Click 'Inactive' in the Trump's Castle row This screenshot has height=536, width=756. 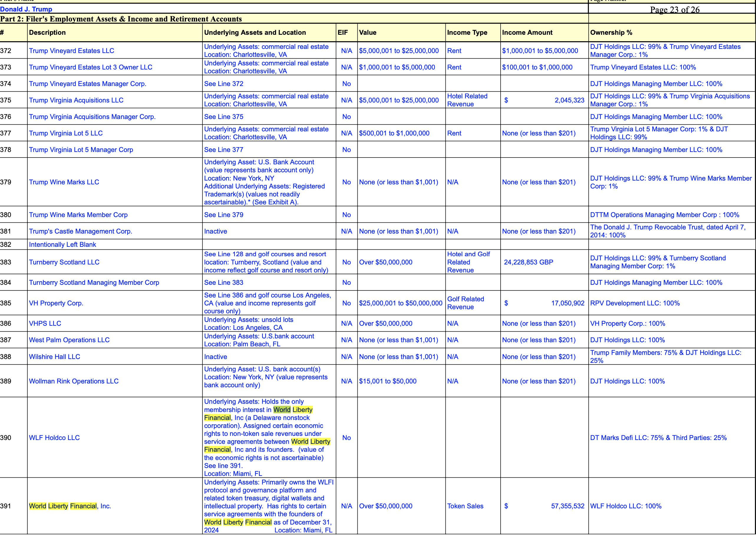click(216, 231)
